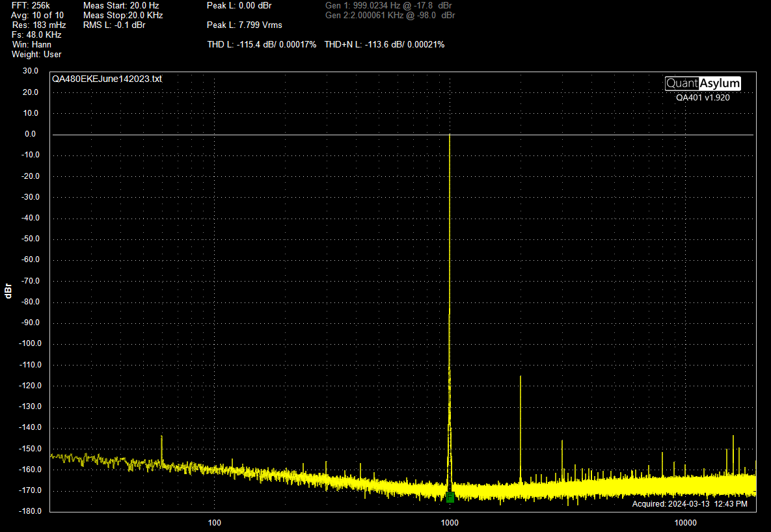Image resolution: width=771 pixels, height=532 pixels.
Task: Click the QA401 v1.920 version label
Action: 703,98
